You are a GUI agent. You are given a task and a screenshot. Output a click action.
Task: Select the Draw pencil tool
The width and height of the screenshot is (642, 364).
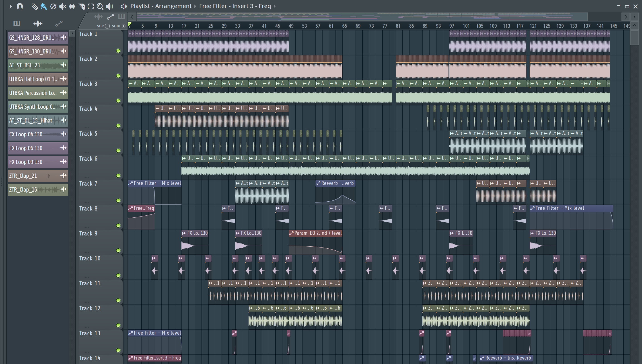coord(34,6)
